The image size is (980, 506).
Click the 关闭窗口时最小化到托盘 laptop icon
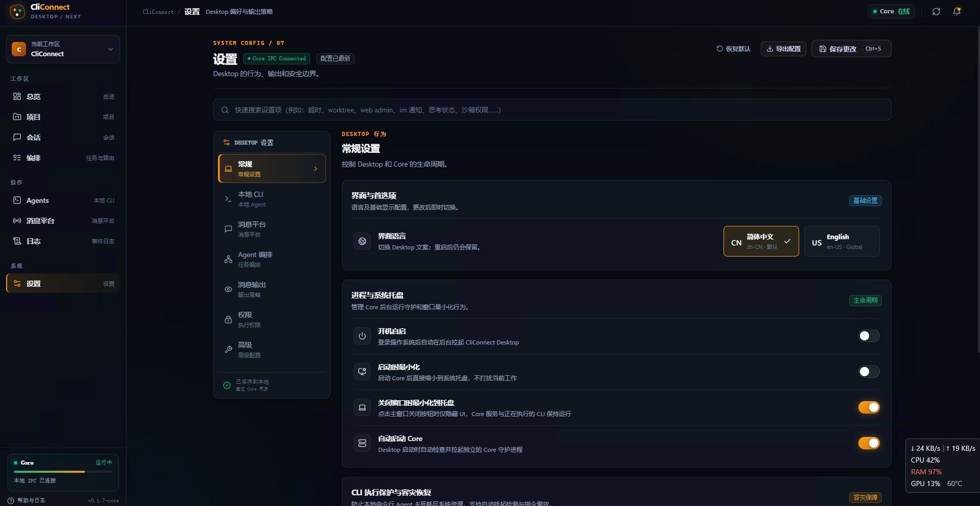tap(362, 407)
